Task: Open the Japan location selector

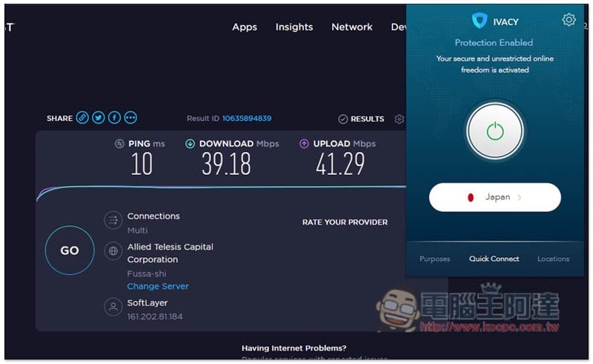Action: tap(494, 197)
